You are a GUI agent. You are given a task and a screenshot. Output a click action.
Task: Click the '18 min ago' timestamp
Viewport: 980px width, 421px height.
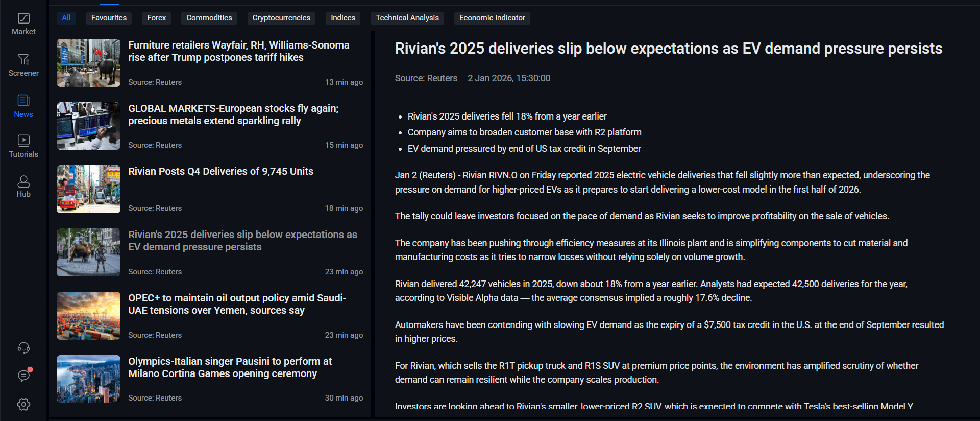click(x=344, y=208)
